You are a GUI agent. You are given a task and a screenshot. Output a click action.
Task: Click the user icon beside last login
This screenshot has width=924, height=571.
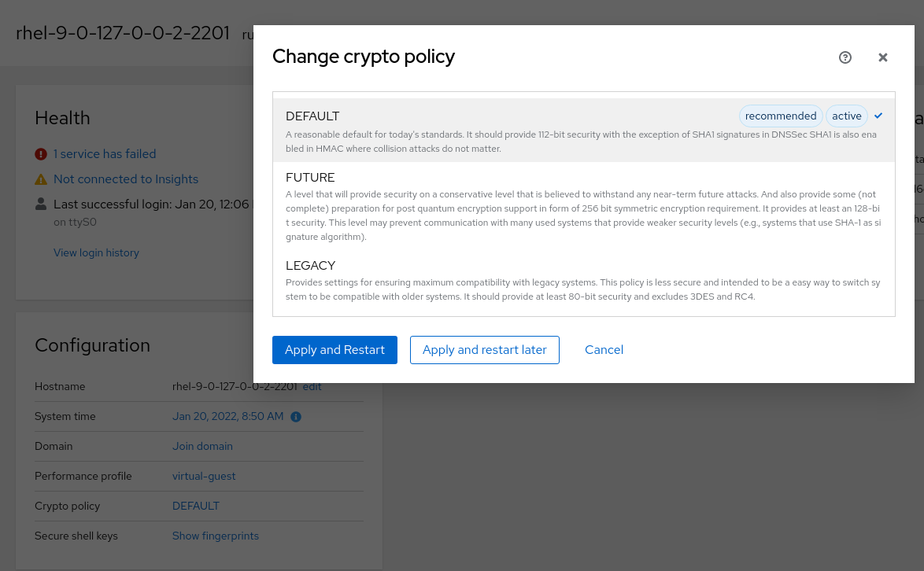41,204
